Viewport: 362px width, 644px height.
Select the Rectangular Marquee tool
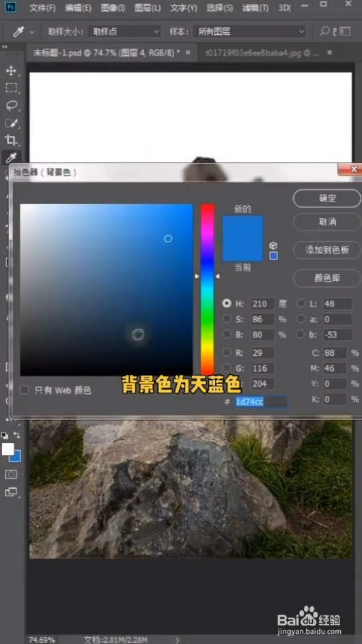click(x=11, y=88)
